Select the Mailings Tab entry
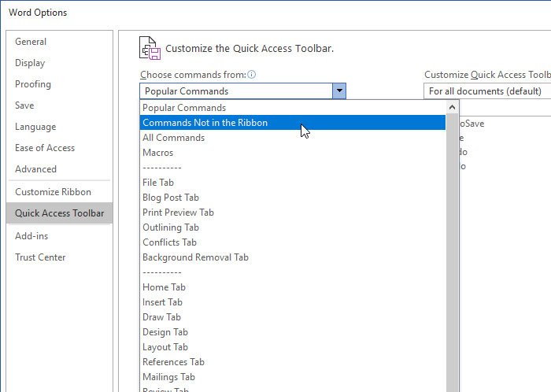 (x=168, y=377)
